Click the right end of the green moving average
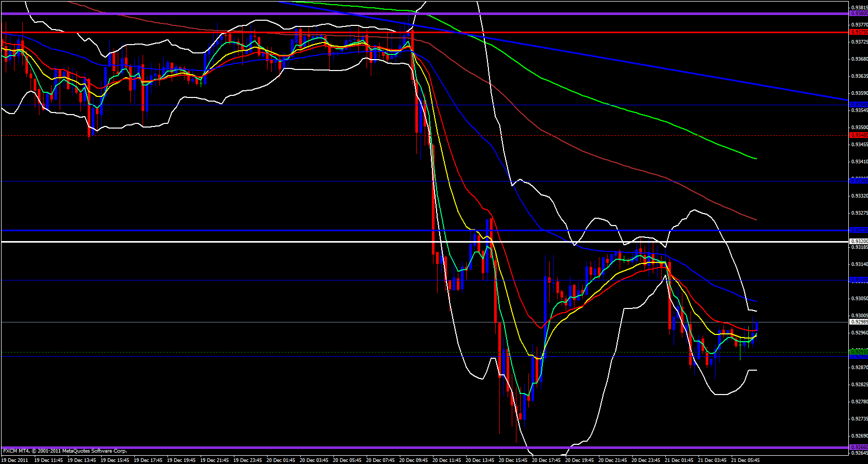Screen dimensions: 868x464 756,159
